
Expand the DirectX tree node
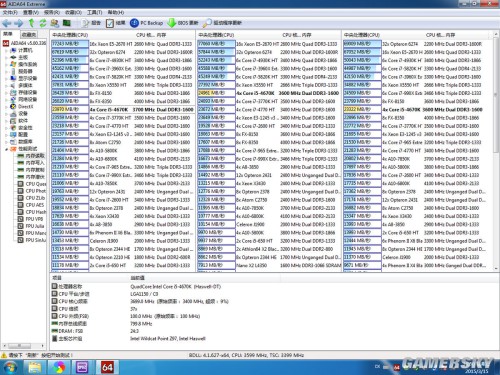(6, 107)
